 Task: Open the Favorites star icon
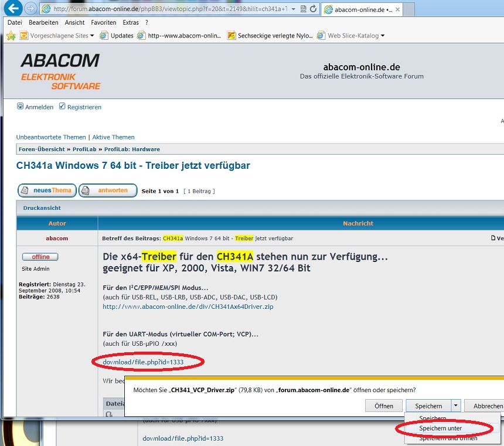(11, 36)
